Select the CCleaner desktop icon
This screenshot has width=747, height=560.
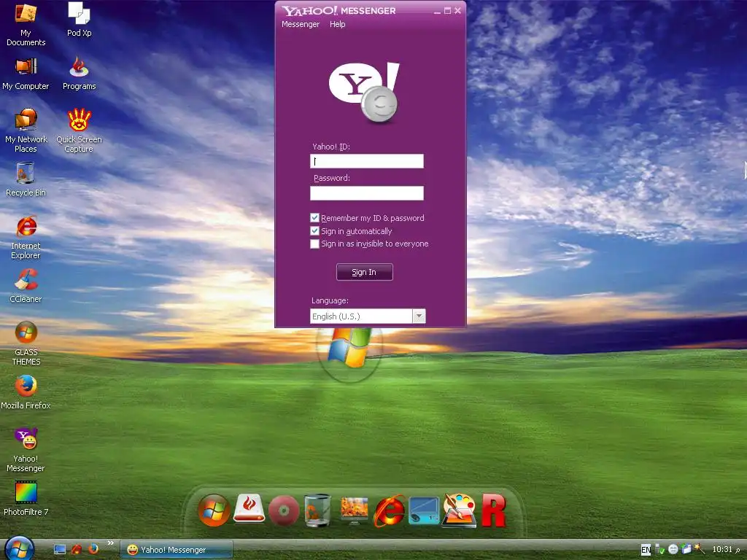[26, 286]
